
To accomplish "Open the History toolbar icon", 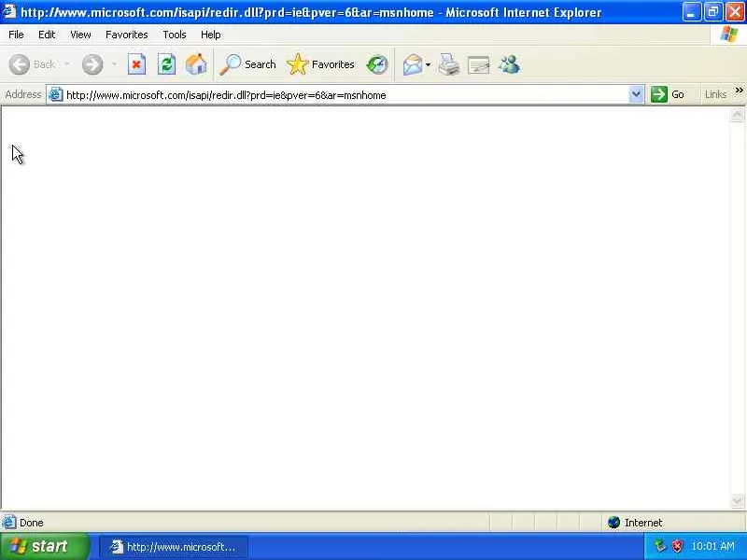I will click(x=377, y=64).
